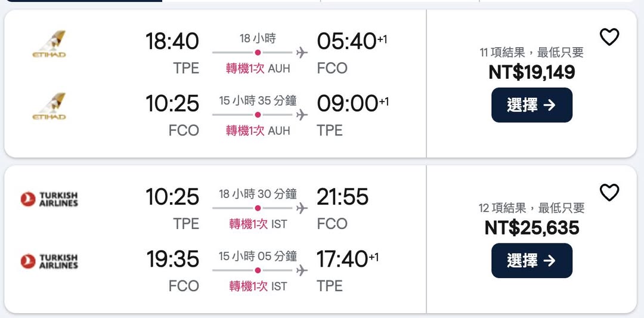Save the Etihad itinerary with heart icon

click(x=609, y=37)
